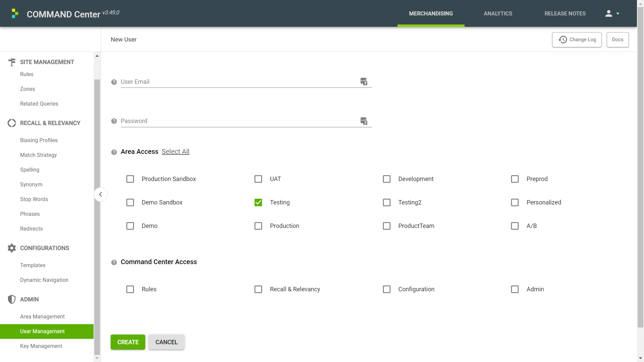644x362 pixels.
Task: Open the user account menu icon
Action: coord(608,13)
